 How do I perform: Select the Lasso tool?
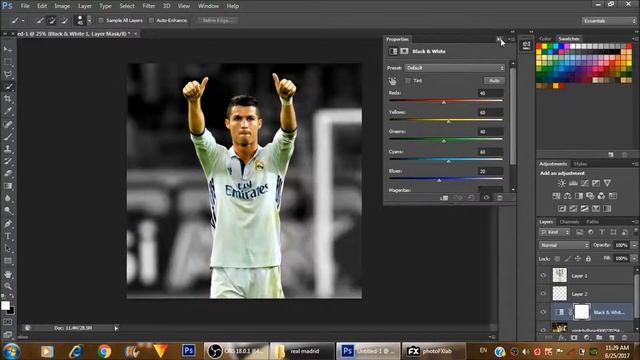tap(8, 74)
